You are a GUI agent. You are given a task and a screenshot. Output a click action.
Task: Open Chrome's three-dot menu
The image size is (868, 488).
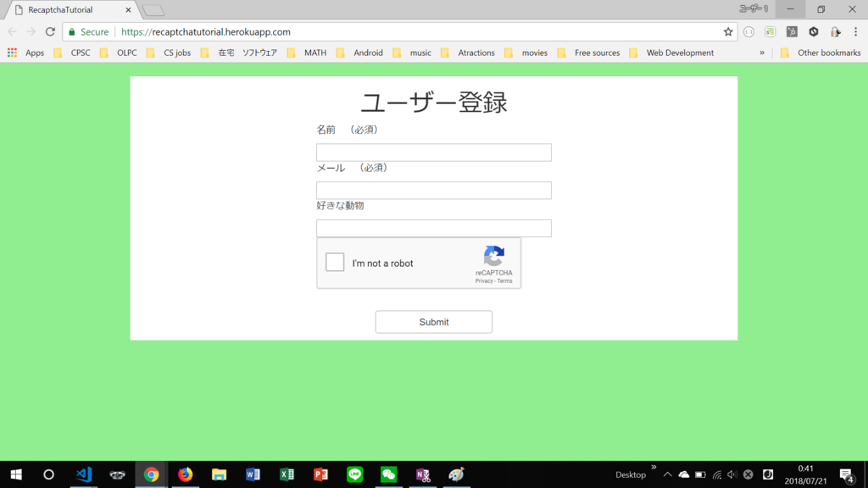[856, 31]
